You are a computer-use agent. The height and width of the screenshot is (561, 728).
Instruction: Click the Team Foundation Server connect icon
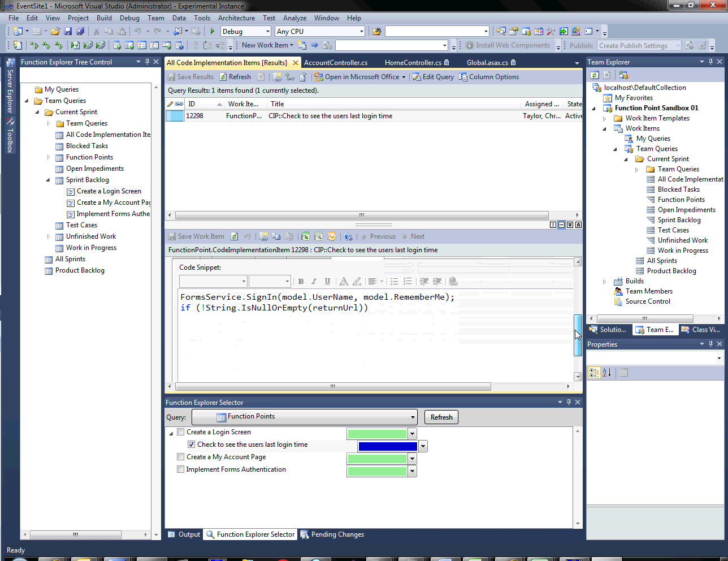coord(623,75)
